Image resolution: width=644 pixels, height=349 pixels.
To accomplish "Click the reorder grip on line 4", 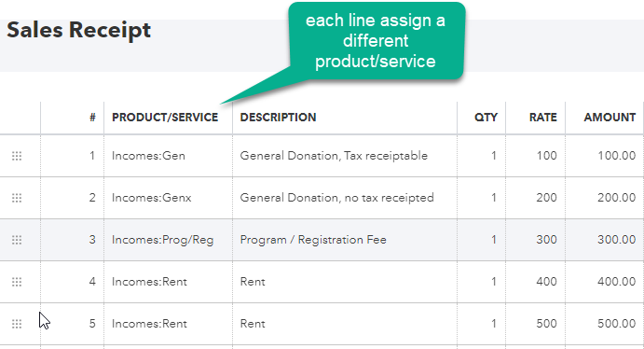I will point(17,282).
